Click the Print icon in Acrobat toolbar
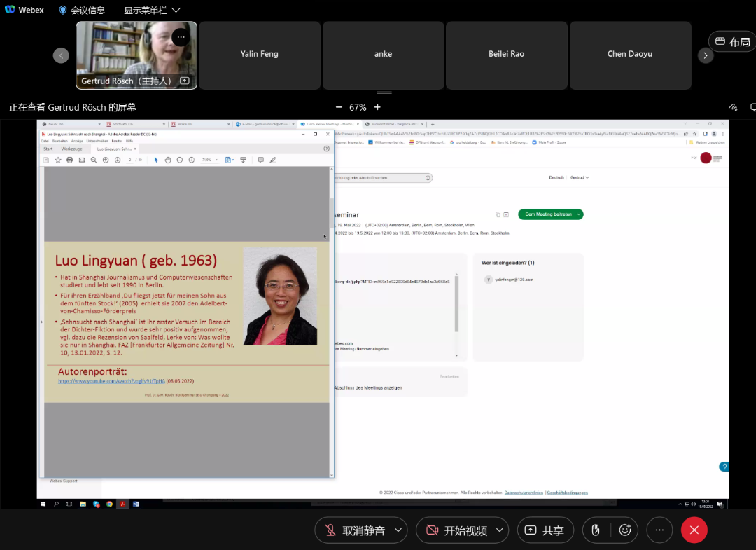The image size is (756, 550). click(x=70, y=160)
